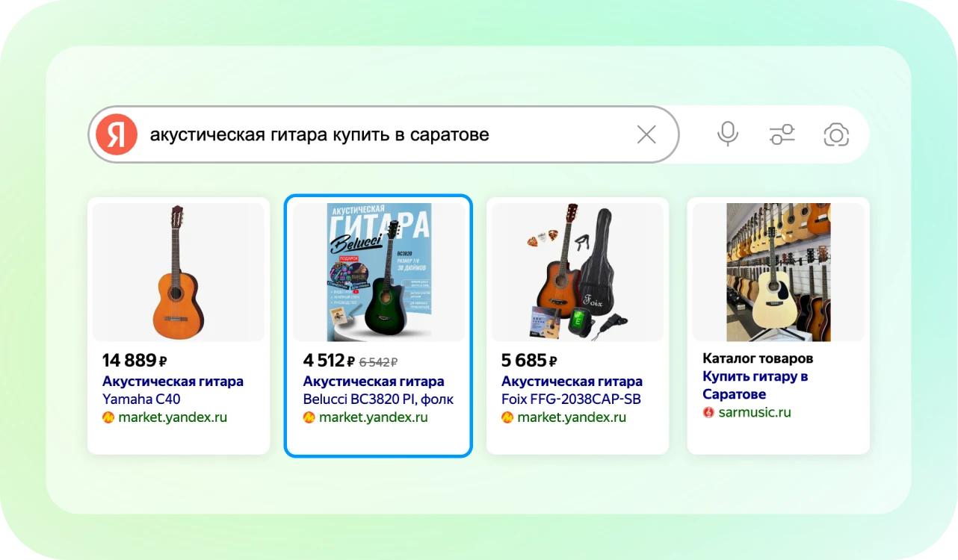
Task: Open Belucci guitar poster thumbnail
Action: tap(378, 272)
